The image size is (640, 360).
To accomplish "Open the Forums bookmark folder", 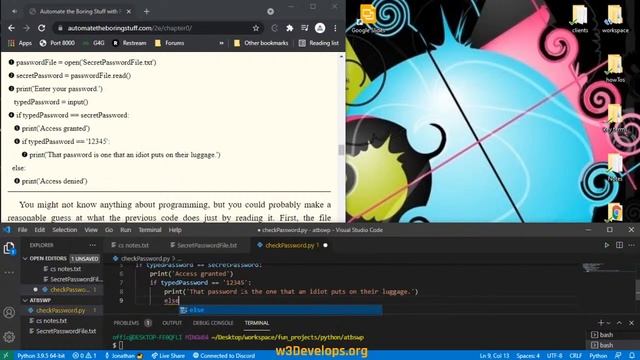I will pos(169,43).
